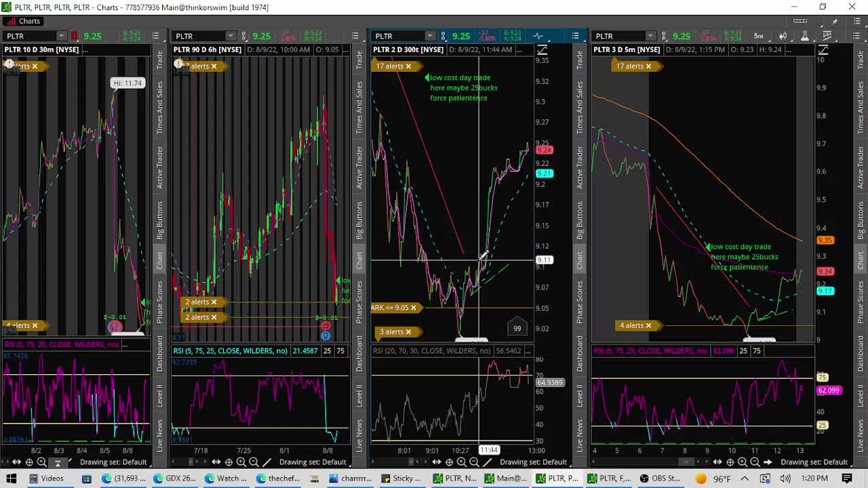Image resolution: width=868 pixels, height=488 pixels.
Task: Select the drawing pencil tool under third chart
Action: click(x=488, y=462)
